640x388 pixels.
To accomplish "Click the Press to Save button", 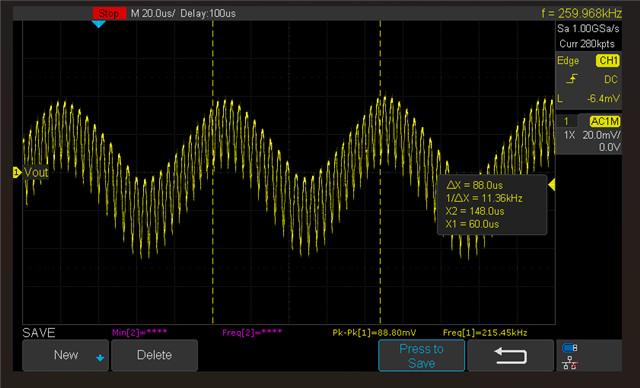I will 421,355.
